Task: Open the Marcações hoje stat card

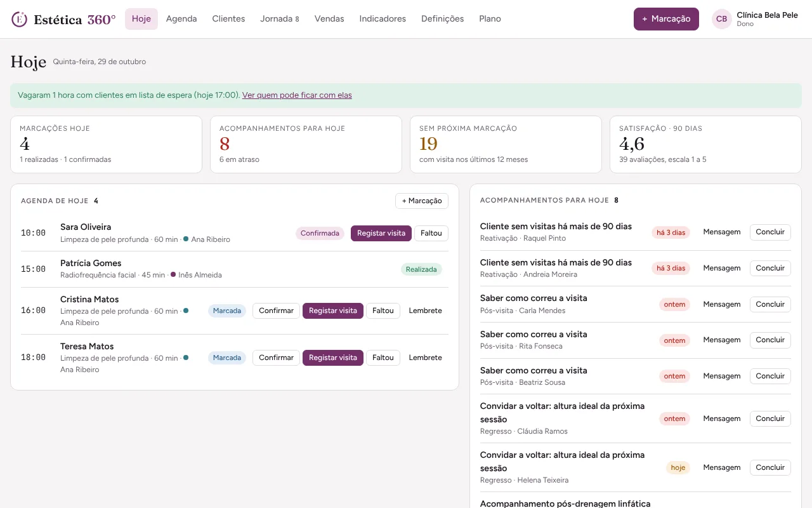Action: (107, 144)
